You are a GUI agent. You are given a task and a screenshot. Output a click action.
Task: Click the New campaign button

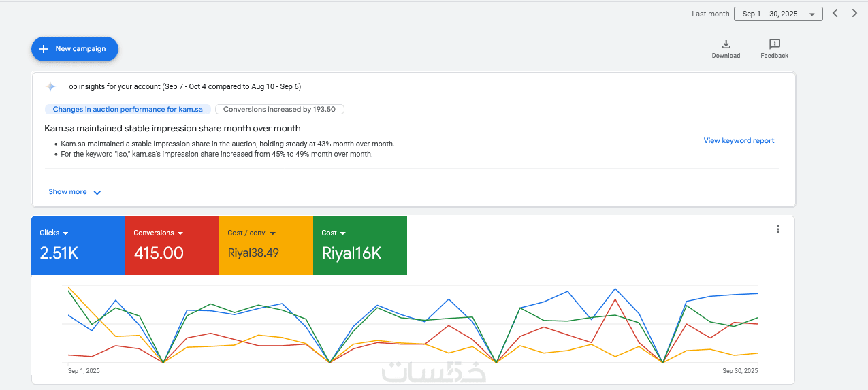tap(75, 49)
